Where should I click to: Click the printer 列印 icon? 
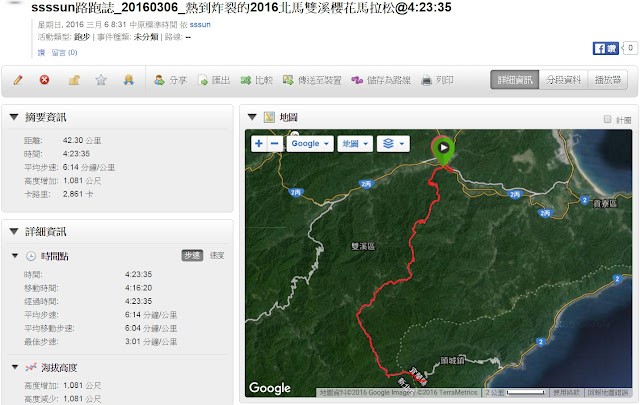(426, 80)
